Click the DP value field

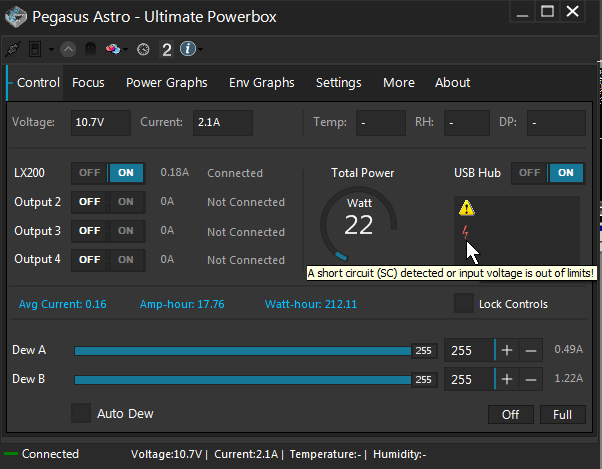point(556,122)
